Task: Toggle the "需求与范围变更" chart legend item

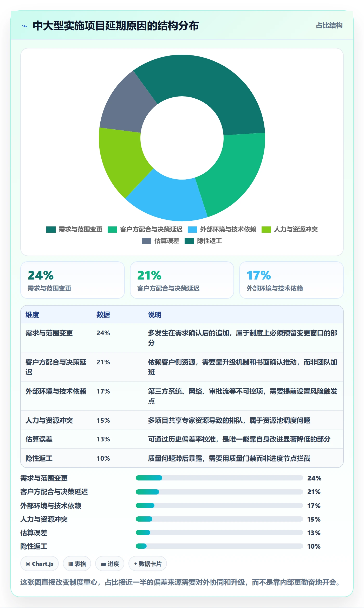Action: [74, 229]
